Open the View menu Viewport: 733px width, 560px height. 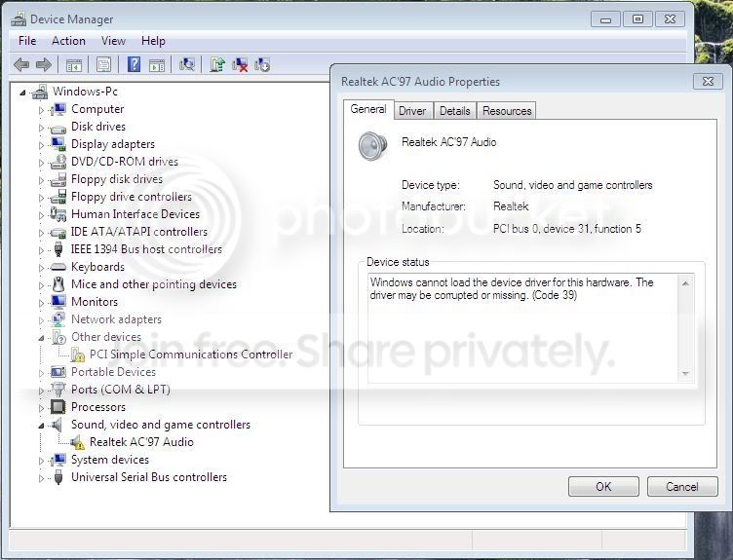click(113, 41)
